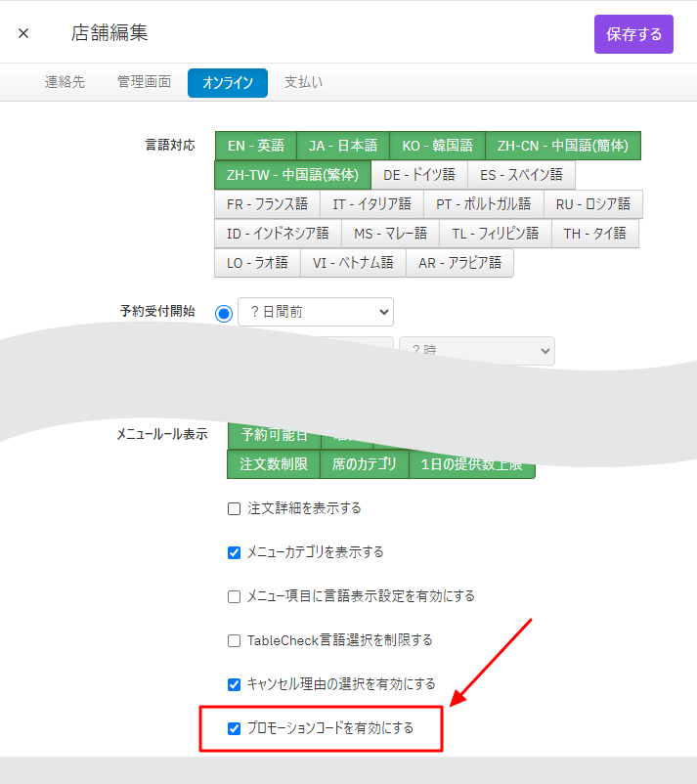Toggle the 注文数制限 rule button
The width and height of the screenshot is (697, 784).
point(274,464)
